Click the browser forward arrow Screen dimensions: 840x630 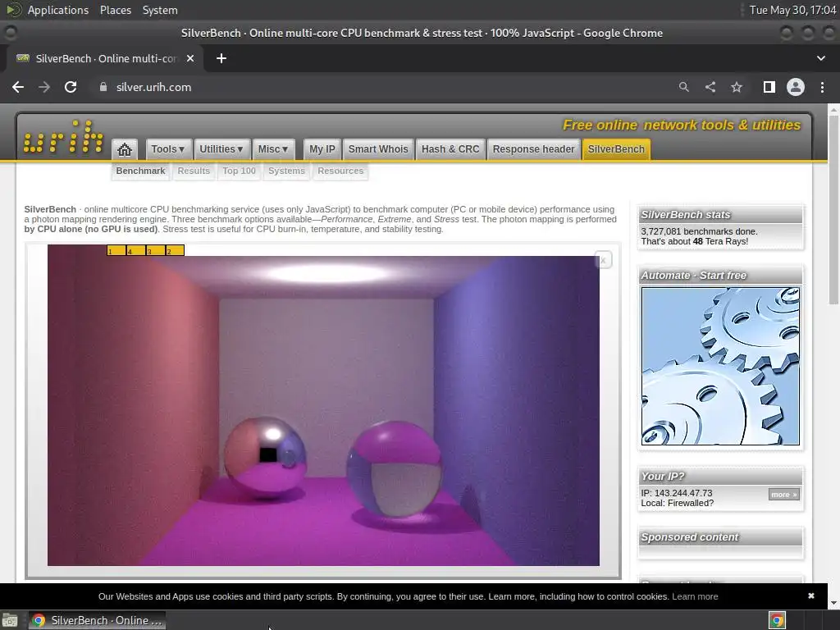[44, 87]
